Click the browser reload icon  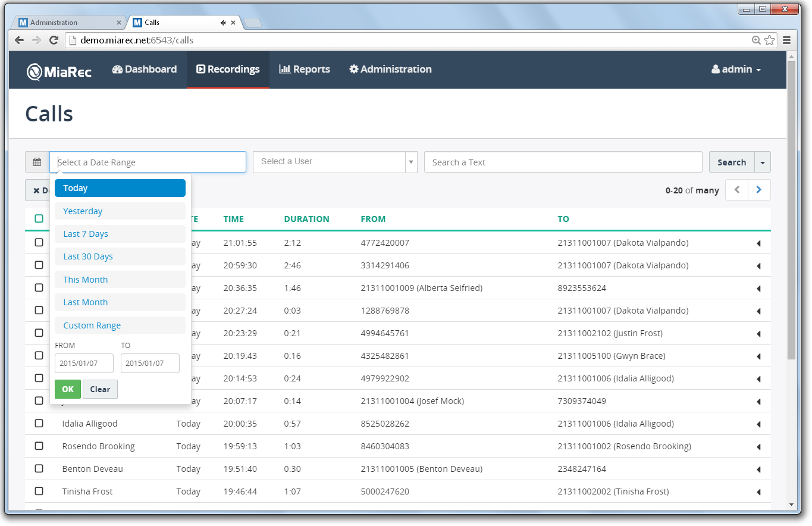tap(54, 40)
